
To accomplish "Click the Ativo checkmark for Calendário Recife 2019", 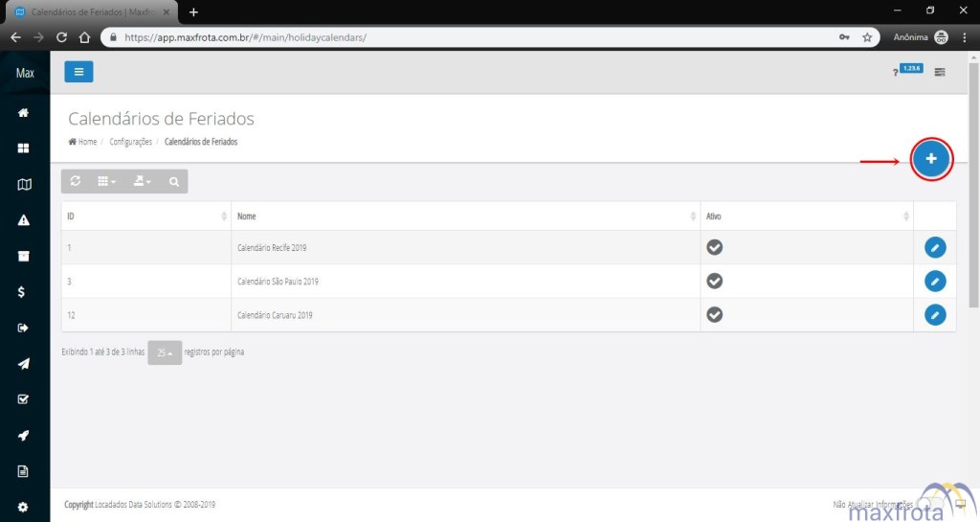I will (x=714, y=247).
